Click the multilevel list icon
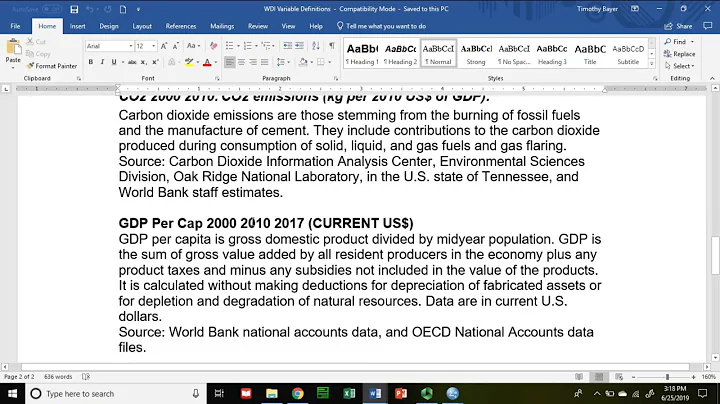The image size is (720, 404). click(265, 45)
